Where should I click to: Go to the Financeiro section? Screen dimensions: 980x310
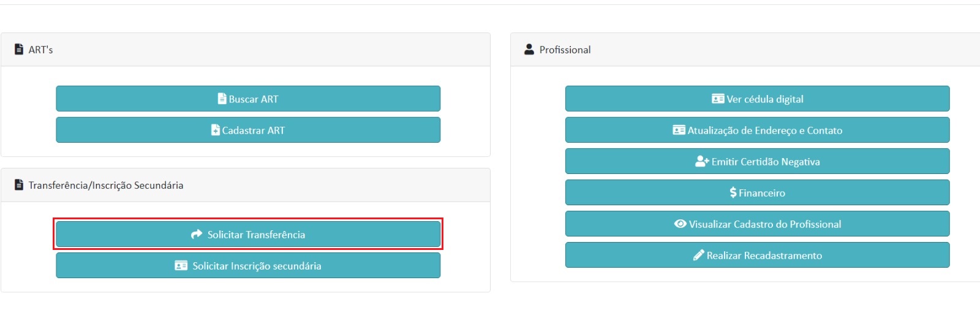click(x=757, y=192)
